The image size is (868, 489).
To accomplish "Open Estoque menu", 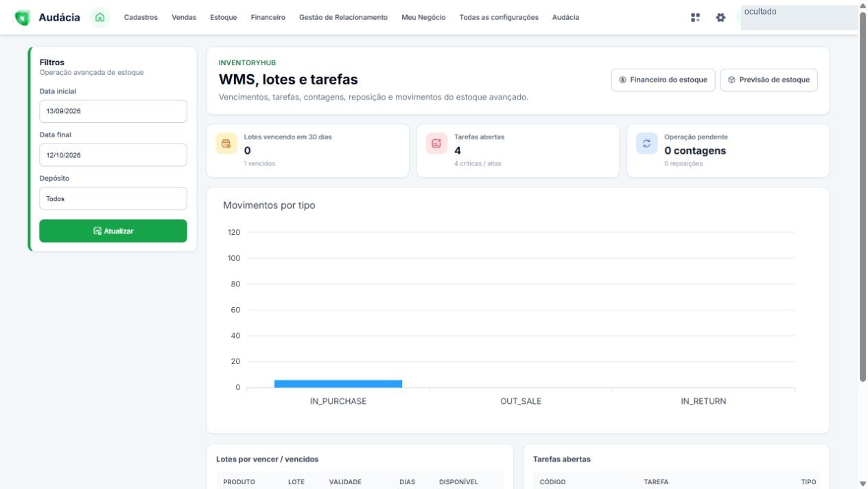I will pyautogui.click(x=224, y=17).
